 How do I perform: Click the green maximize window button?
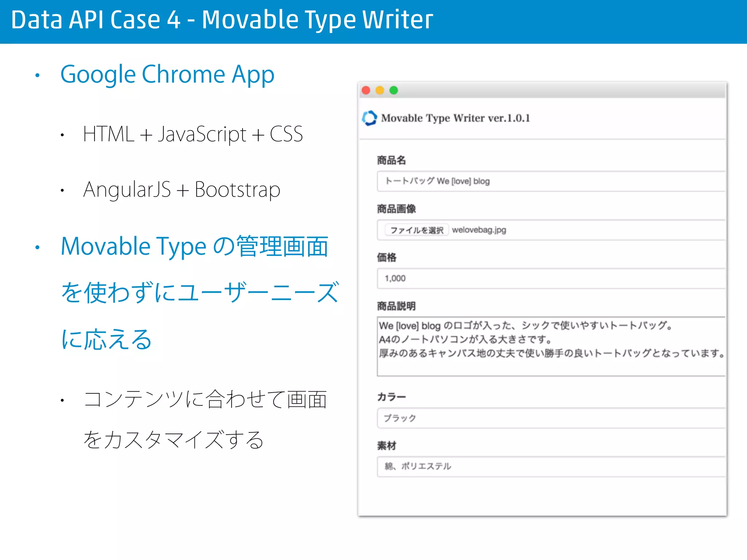coord(394,90)
